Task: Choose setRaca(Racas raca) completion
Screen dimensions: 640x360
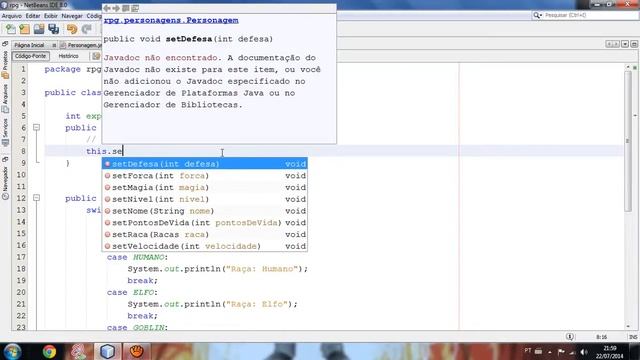Action: click(x=204, y=235)
